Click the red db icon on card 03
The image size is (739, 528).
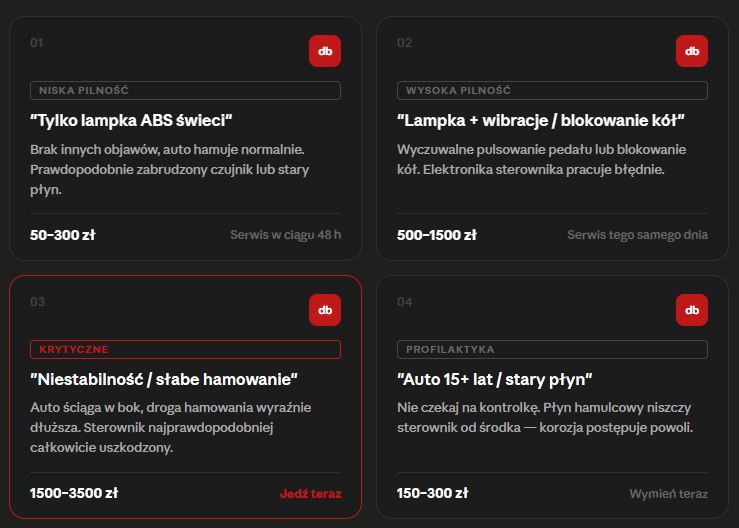[325, 310]
